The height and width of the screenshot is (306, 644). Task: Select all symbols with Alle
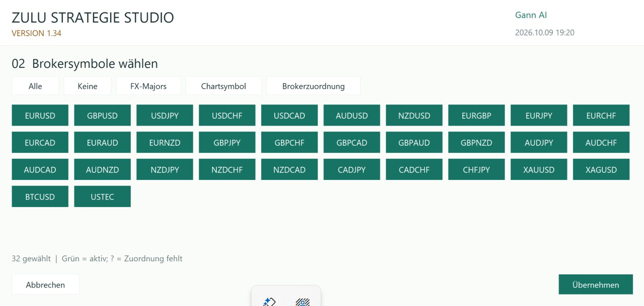point(35,86)
